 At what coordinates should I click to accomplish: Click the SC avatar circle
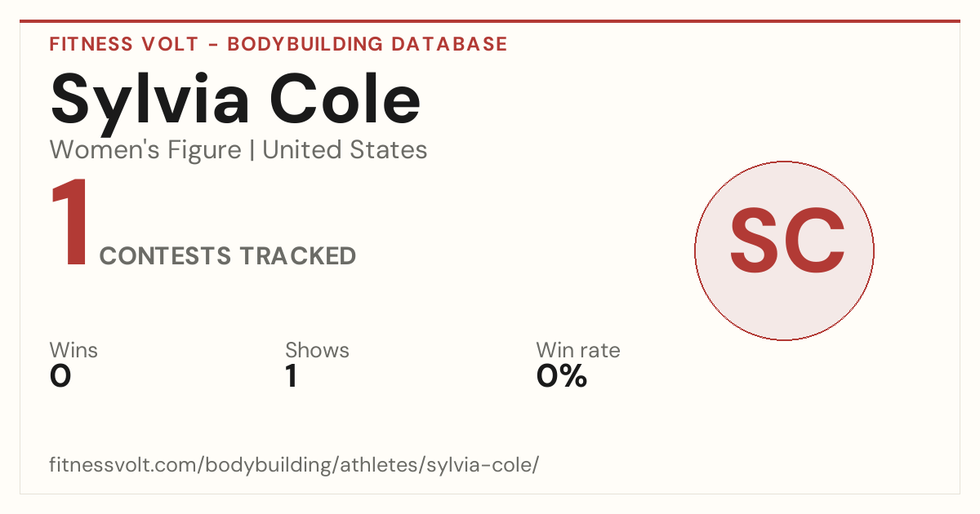pyautogui.click(x=784, y=250)
